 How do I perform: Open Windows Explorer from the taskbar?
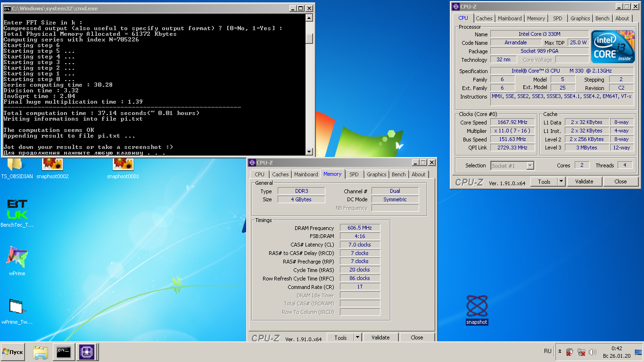[x=41, y=352]
